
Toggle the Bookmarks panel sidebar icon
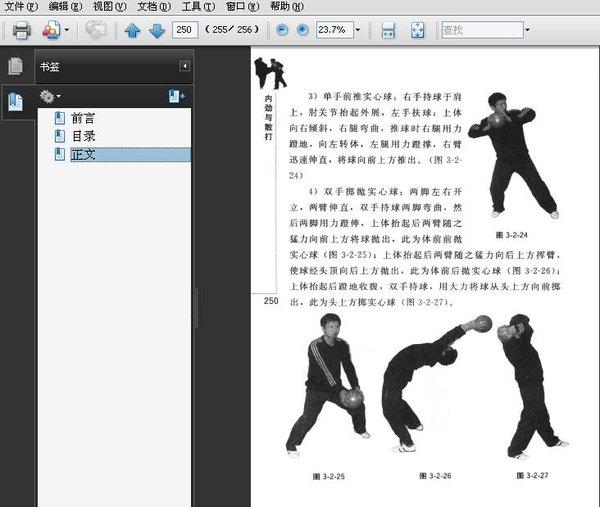click(x=15, y=100)
